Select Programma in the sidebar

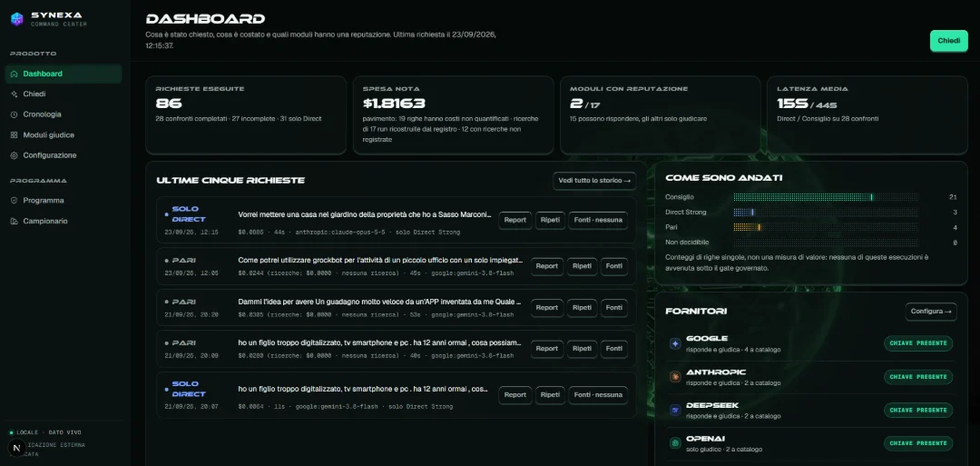[x=64, y=201]
